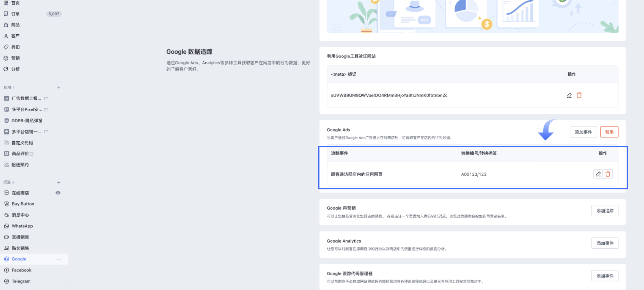
Task: Click the marketing illustration banner
Action: pyautogui.click(x=473, y=16)
